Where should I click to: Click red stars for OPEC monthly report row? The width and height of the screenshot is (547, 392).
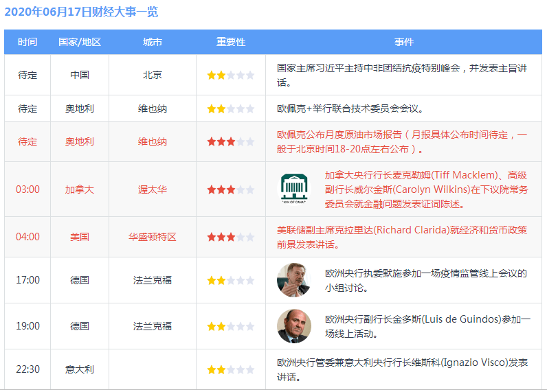230,141
